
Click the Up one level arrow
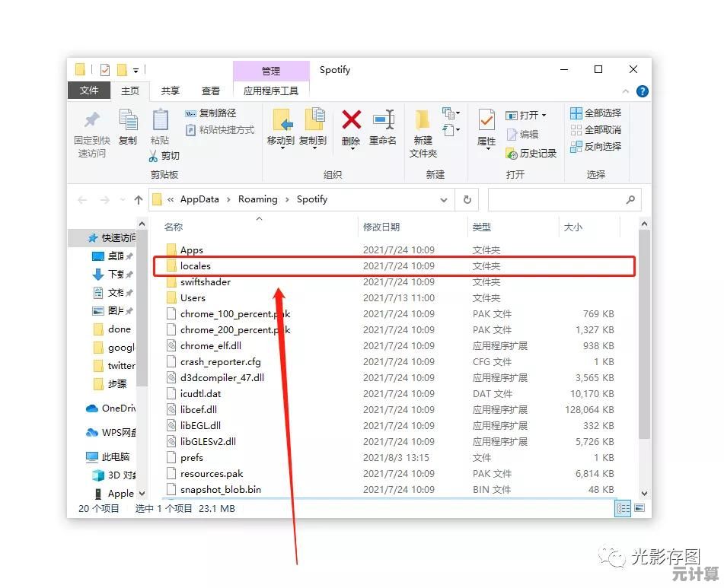tap(138, 200)
